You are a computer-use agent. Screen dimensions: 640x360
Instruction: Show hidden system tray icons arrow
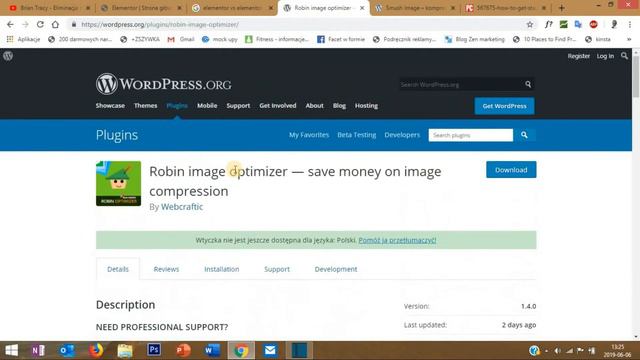547,351
